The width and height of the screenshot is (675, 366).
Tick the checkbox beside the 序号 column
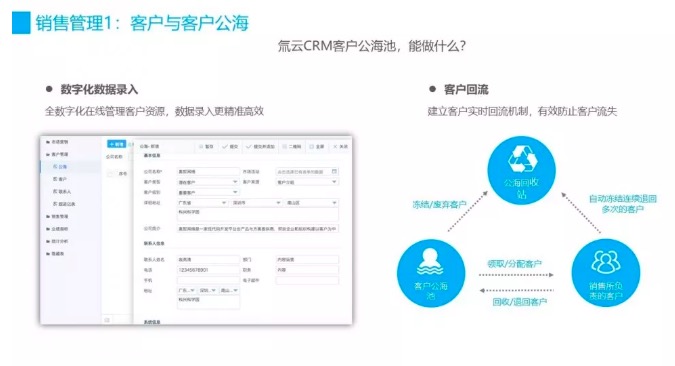[110, 174]
